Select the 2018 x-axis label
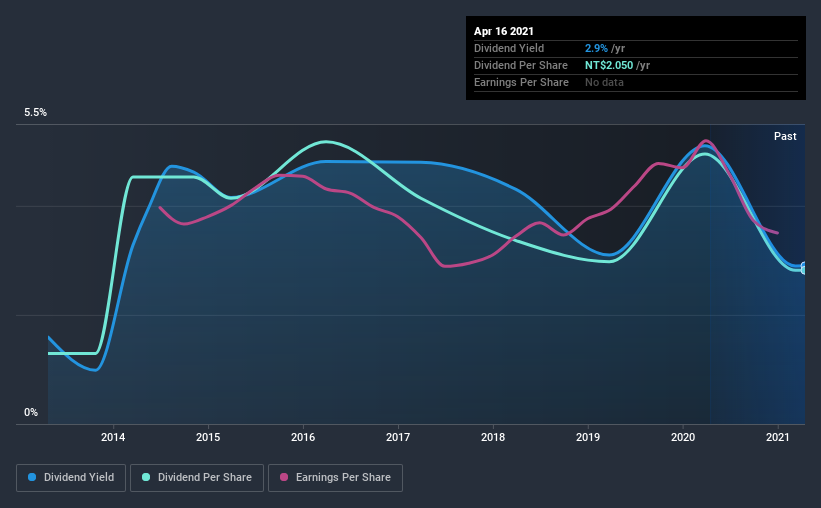Screen dimensions: 821x508 [493, 437]
